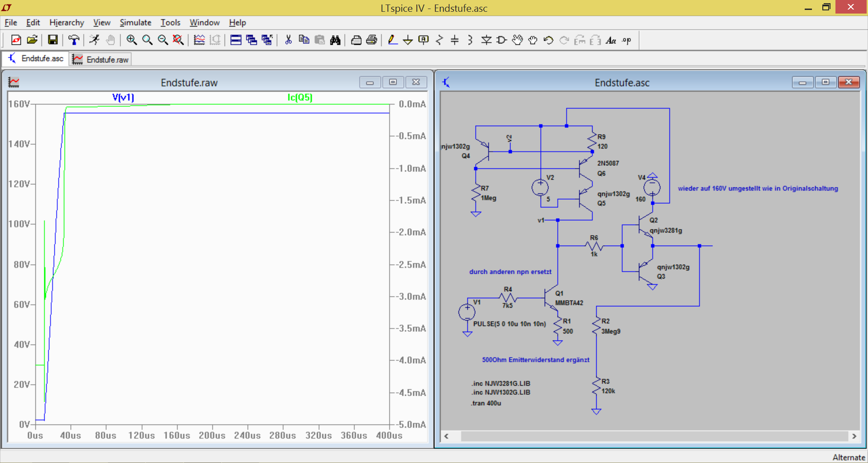Click the Open file folder icon

(32, 40)
